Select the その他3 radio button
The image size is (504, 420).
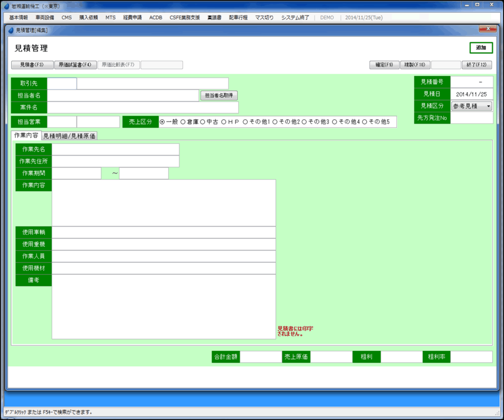pos(304,122)
